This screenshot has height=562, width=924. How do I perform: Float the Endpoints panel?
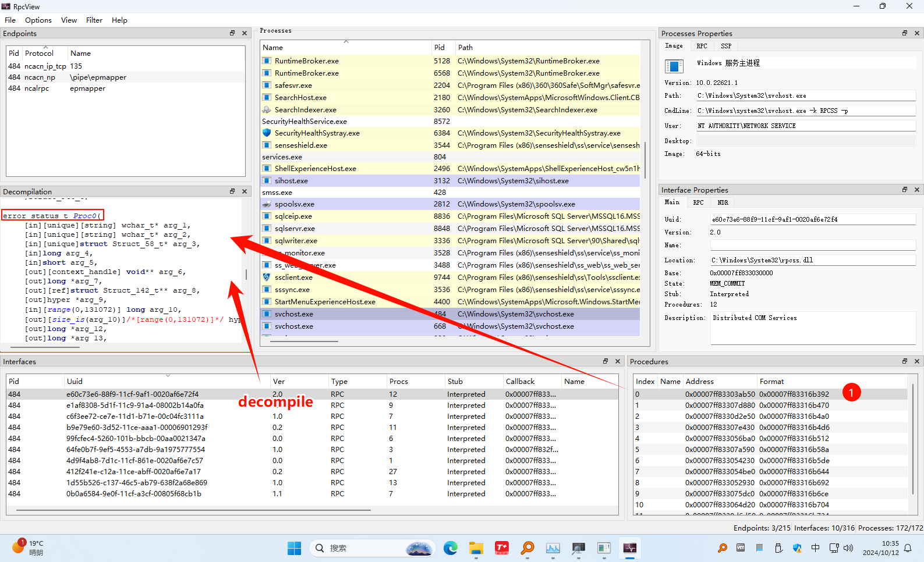(x=232, y=33)
